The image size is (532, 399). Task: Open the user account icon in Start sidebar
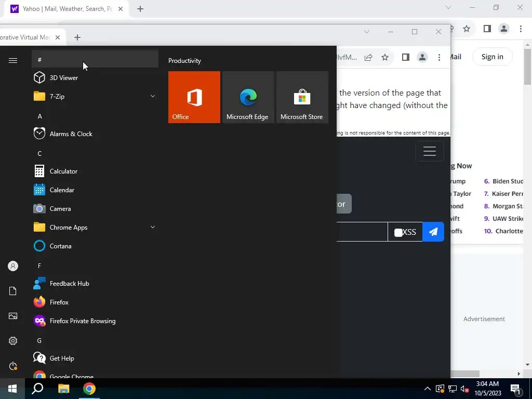tap(13, 266)
